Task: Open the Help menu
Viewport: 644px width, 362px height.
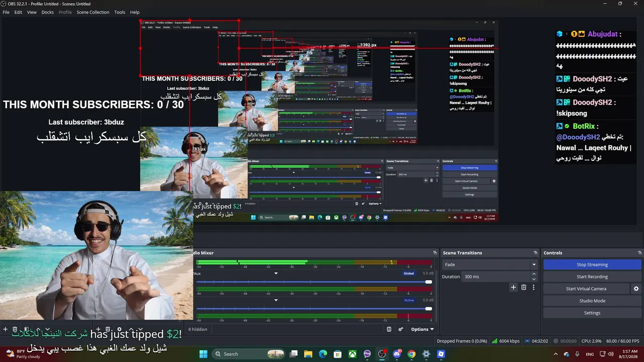Action: (135, 12)
